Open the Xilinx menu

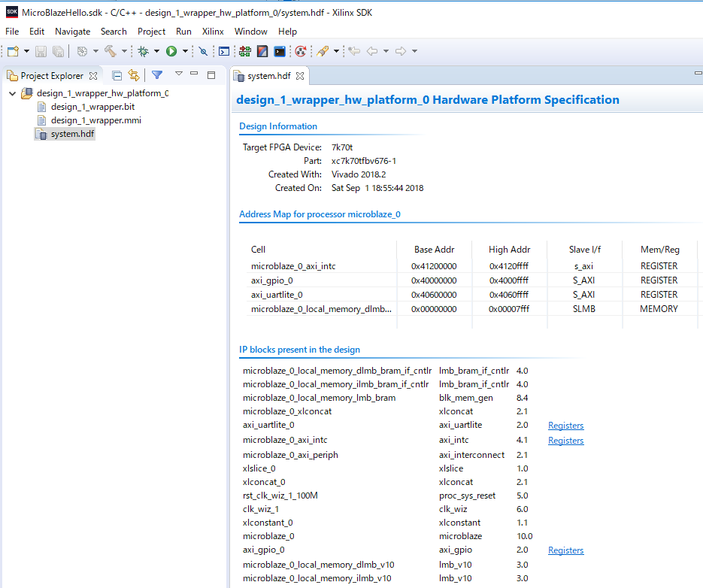point(213,32)
